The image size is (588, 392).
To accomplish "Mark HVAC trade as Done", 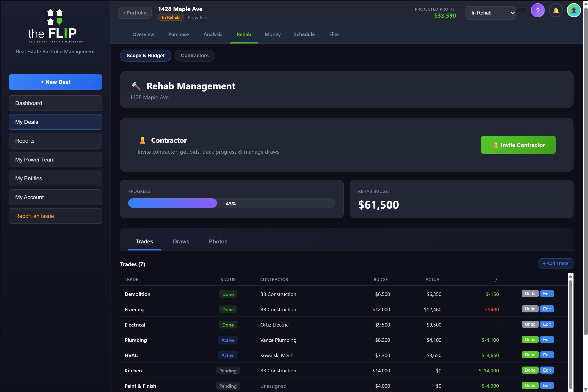I will (x=530, y=355).
